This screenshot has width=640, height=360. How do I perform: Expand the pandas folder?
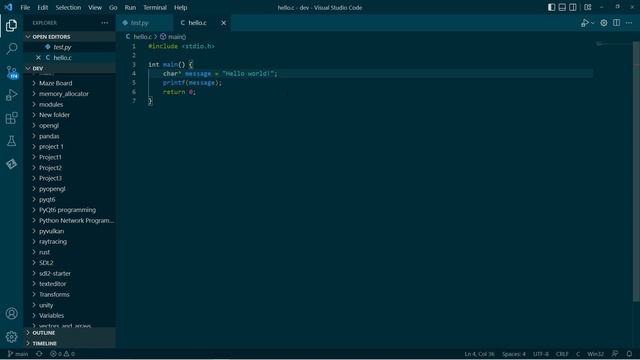click(x=69, y=136)
